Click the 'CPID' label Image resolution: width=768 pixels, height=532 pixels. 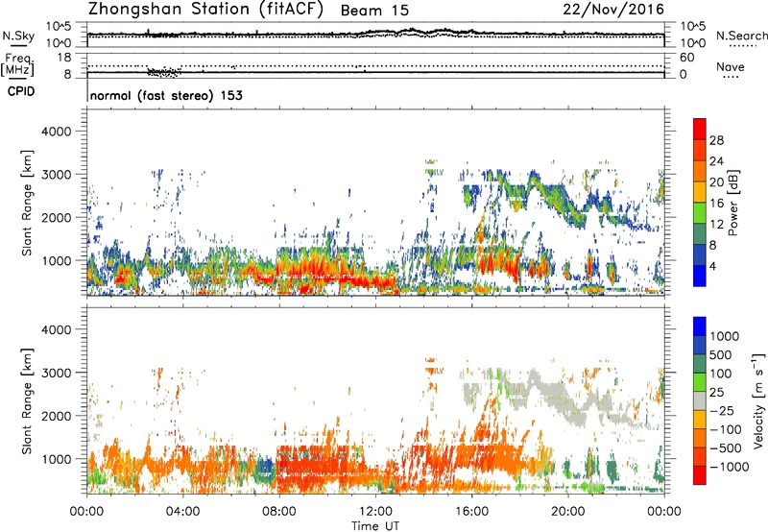click(21, 91)
